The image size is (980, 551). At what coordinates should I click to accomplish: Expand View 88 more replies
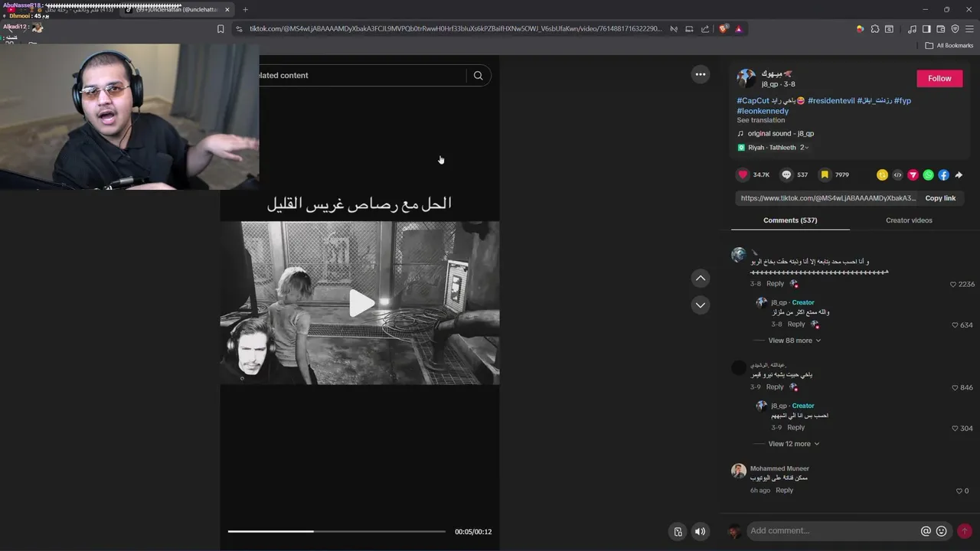pyautogui.click(x=795, y=341)
